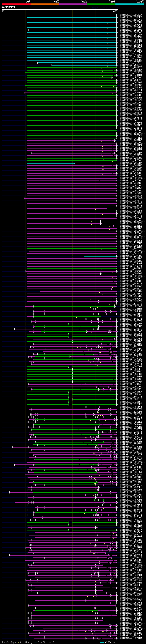The width and height of the screenshot is (146, 644).
Task: Open hit UniRef100_A8NZV8
Action: 131,67
